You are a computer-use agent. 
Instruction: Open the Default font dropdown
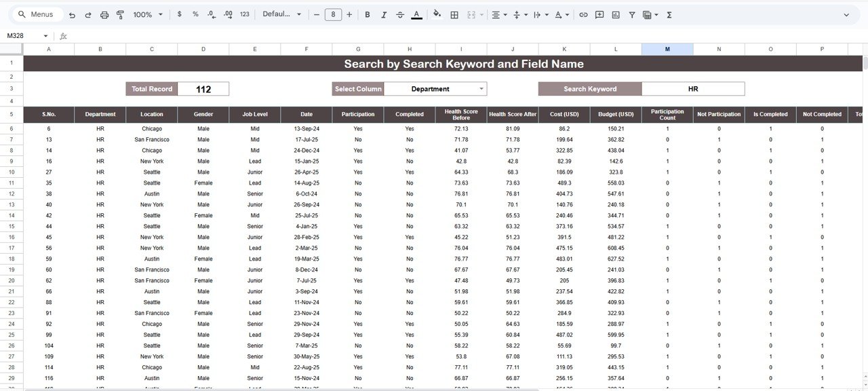click(x=281, y=14)
